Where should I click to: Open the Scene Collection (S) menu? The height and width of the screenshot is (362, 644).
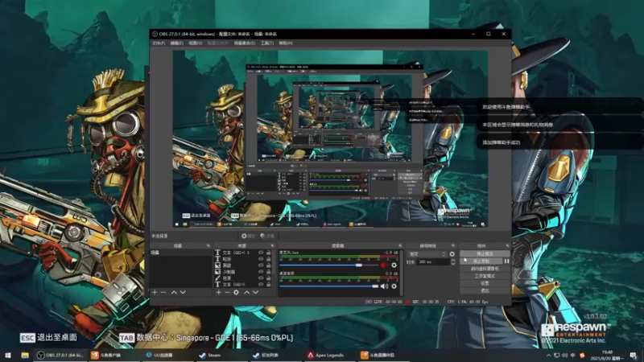tap(245, 43)
